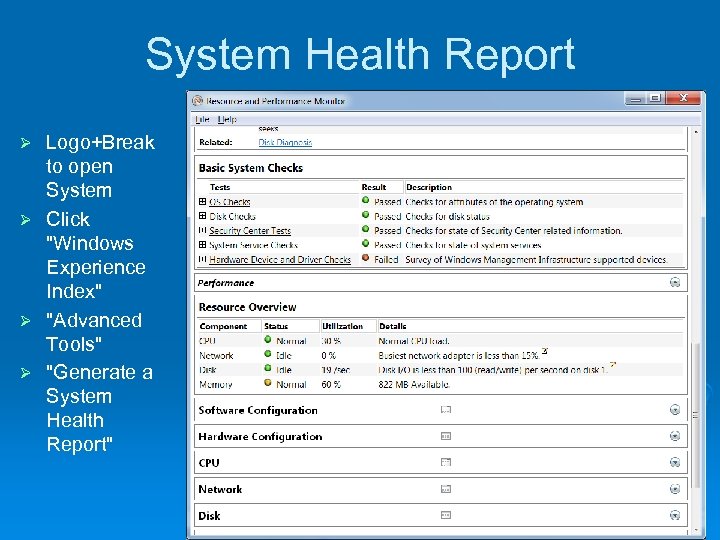This screenshot has width=720, height=540.
Task: Expand the Network section arrow
Action: (675, 489)
